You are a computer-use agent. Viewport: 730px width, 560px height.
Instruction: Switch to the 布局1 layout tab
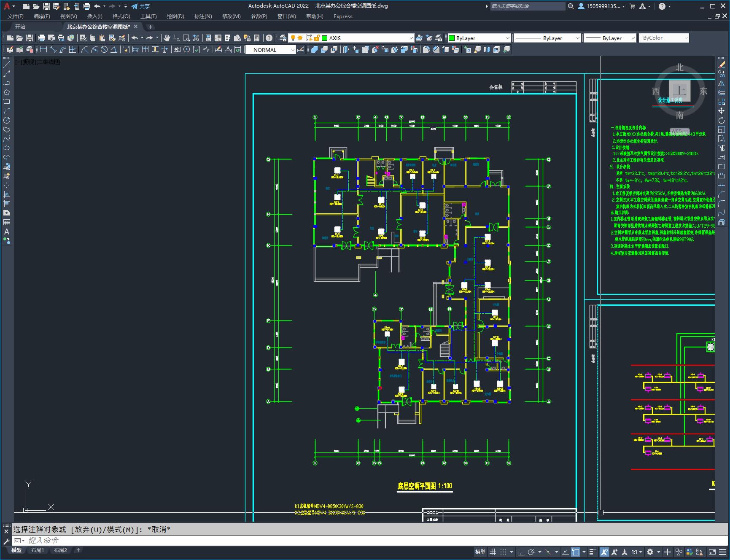coord(37,550)
